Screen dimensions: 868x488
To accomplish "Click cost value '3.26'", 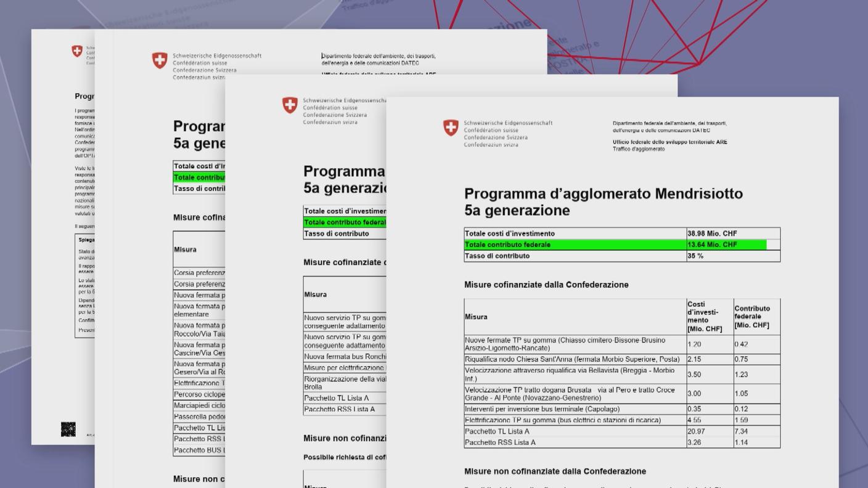I will (694, 442).
